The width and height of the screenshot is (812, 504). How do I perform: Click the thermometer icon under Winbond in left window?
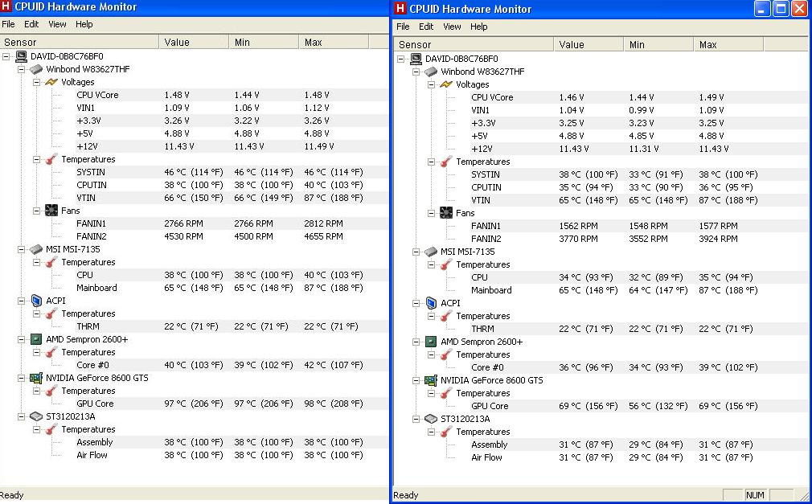click(x=51, y=159)
